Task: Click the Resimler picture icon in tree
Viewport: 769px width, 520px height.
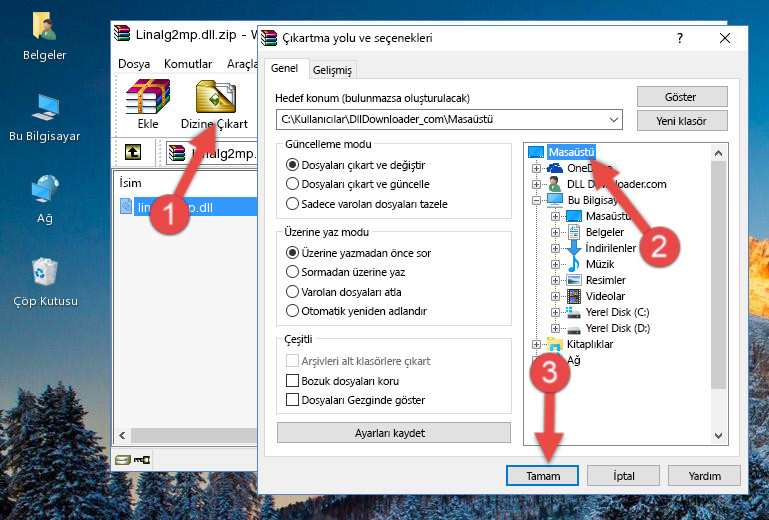Action: pyautogui.click(x=574, y=280)
